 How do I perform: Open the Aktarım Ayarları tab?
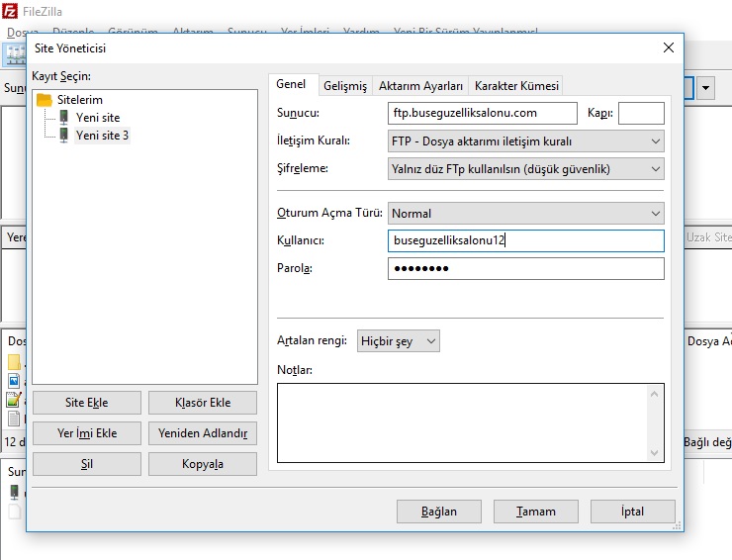420,86
